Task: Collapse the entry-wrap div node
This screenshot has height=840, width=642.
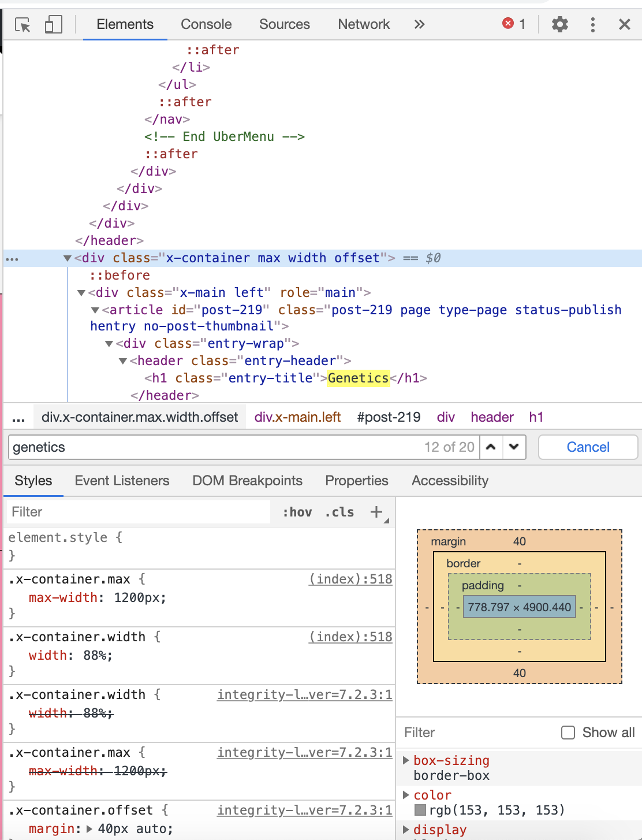Action: point(109,344)
